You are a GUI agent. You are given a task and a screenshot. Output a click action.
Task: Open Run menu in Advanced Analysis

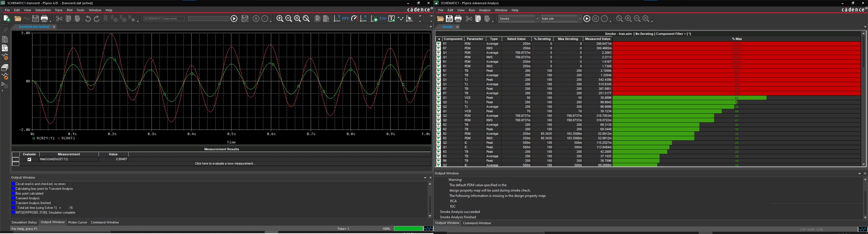point(471,10)
